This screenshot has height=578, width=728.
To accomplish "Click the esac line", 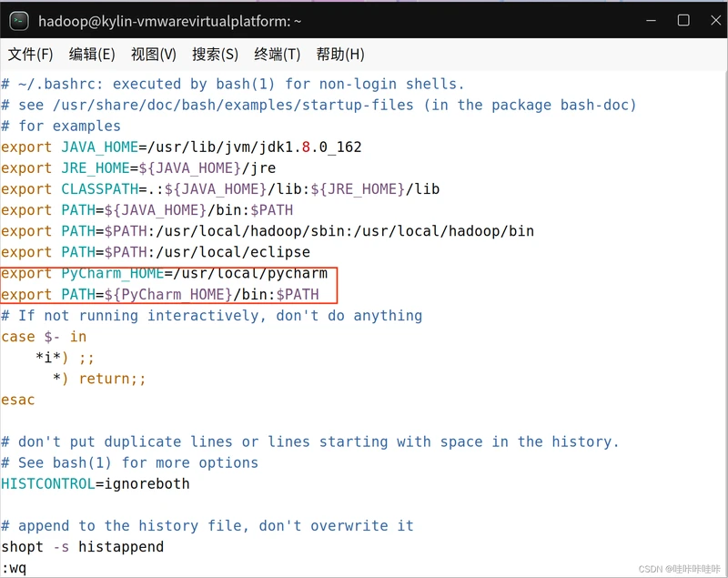I will click(18, 400).
